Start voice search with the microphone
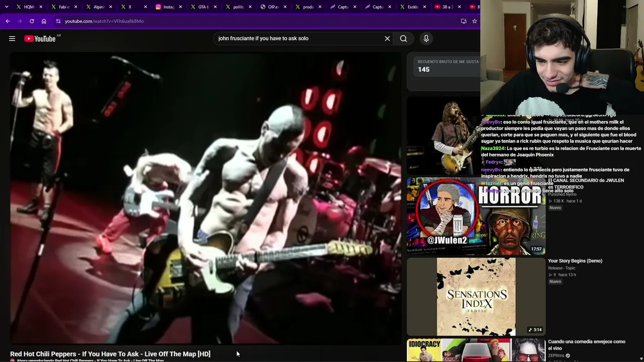644x362 pixels. coord(426,39)
